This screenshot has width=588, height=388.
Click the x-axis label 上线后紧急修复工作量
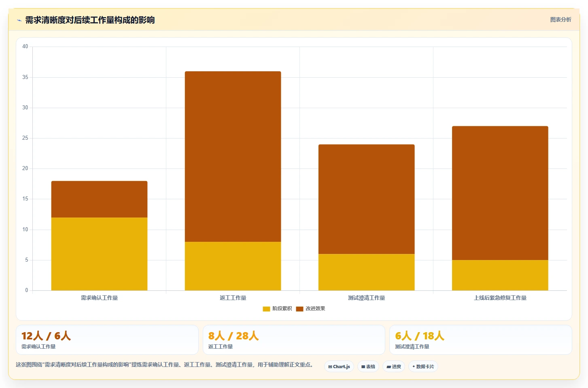click(500, 298)
